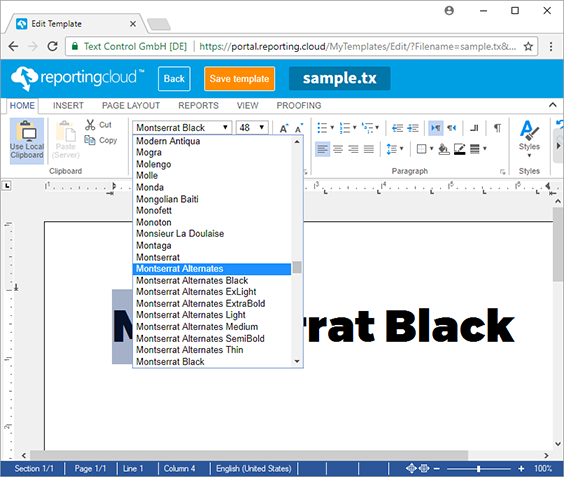Image resolution: width=564 pixels, height=477 pixels.
Task: Decrease font size with shrink-font icon
Action: click(x=299, y=128)
